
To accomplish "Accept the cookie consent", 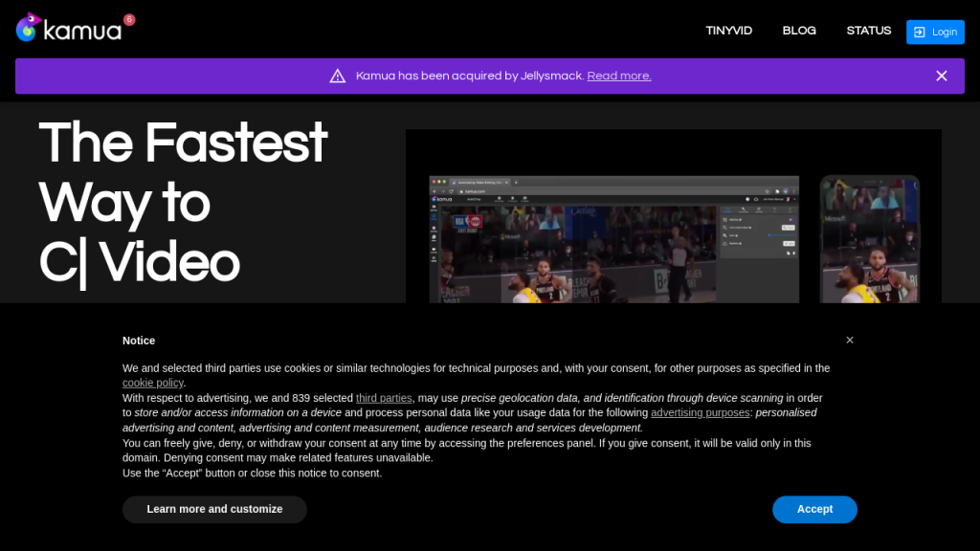I will [x=814, y=509].
